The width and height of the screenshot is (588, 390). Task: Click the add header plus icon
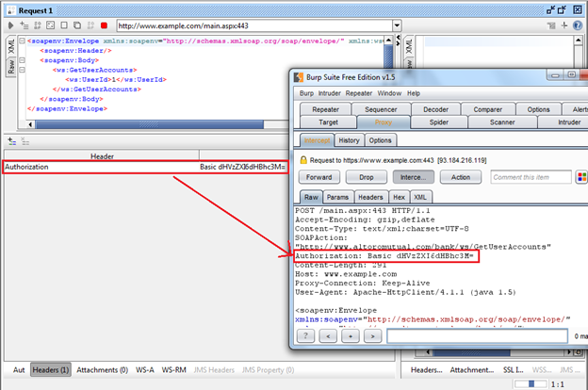[x=10, y=141]
